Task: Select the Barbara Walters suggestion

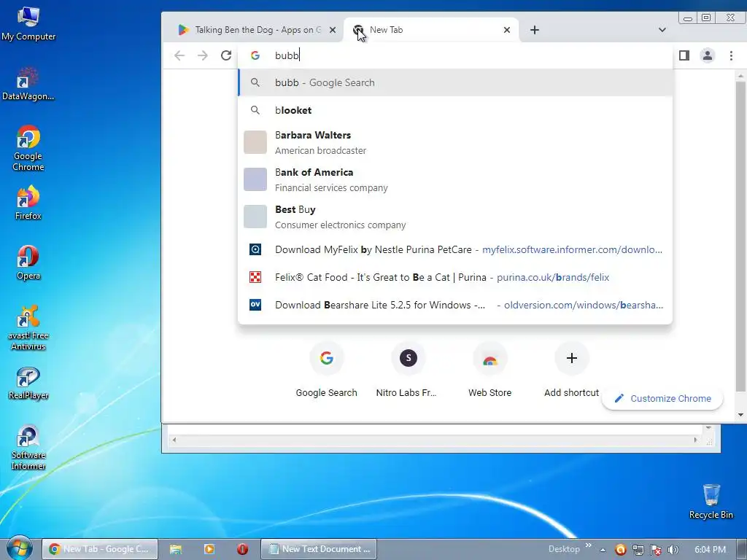Action: 455,143
